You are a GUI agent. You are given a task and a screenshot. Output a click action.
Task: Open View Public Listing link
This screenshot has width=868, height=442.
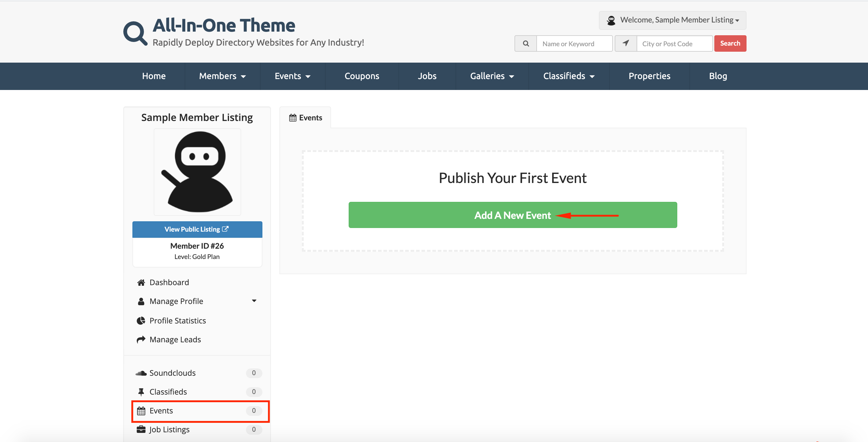[x=197, y=229]
